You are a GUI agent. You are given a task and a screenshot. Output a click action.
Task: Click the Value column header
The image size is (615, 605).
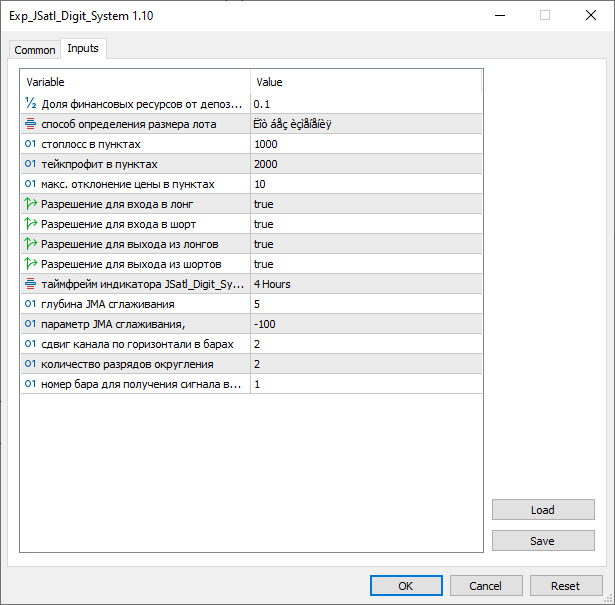(x=366, y=82)
